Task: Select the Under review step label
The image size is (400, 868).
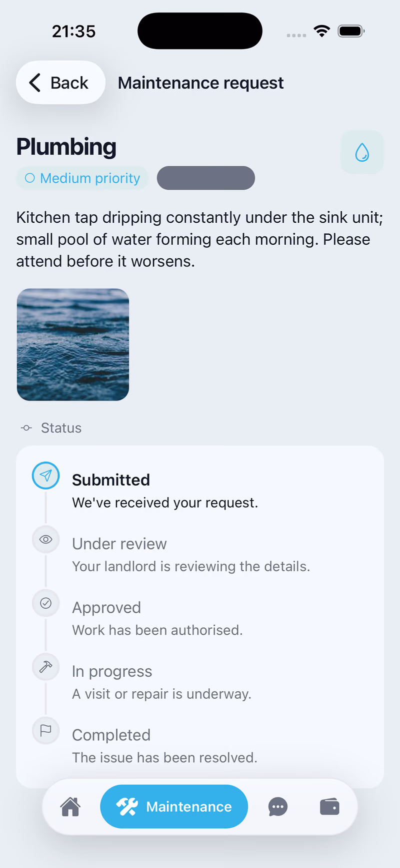Action: click(119, 544)
